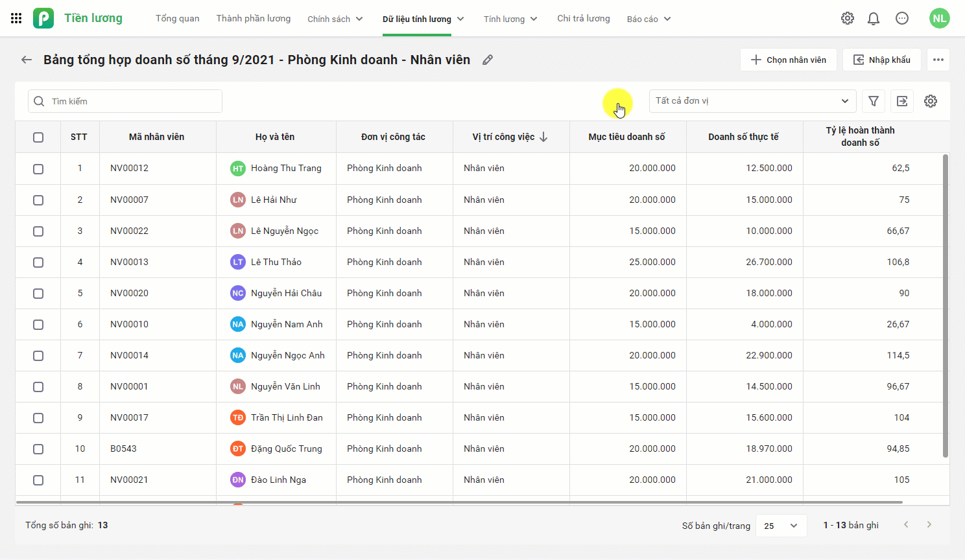This screenshot has width=965, height=560.
Task: Check the row for Hoàng Thu Trang
Action: click(x=38, y=169)
